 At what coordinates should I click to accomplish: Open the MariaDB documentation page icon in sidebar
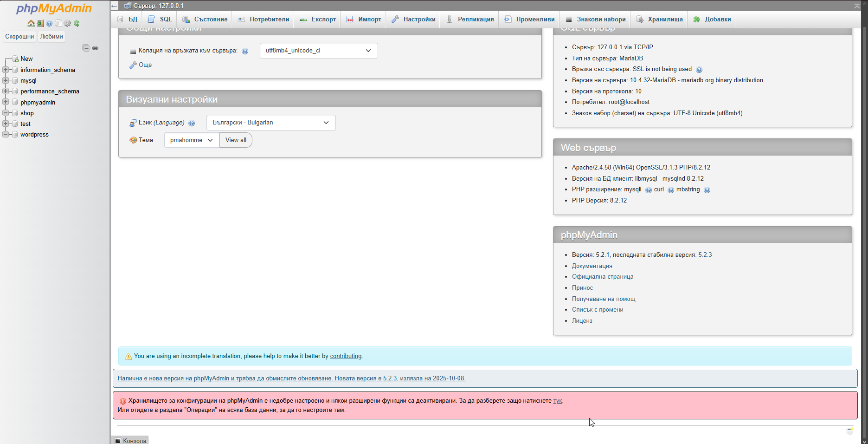58,23
